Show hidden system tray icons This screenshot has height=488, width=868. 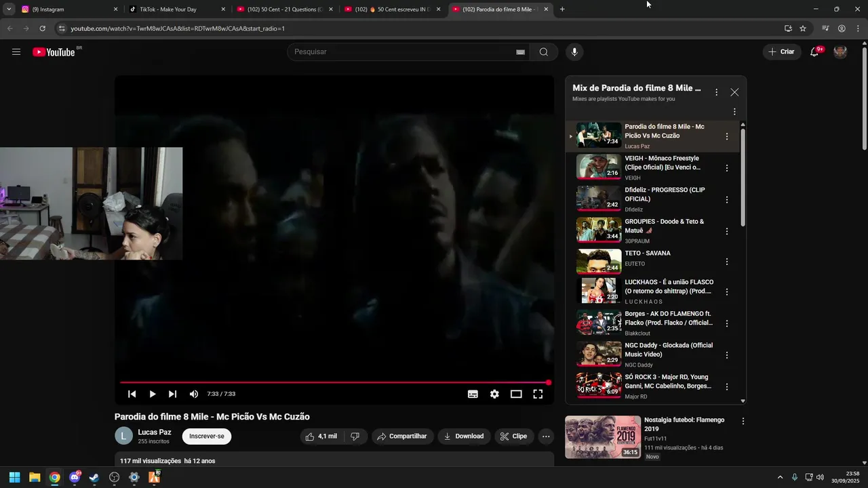tap(780, 477)
